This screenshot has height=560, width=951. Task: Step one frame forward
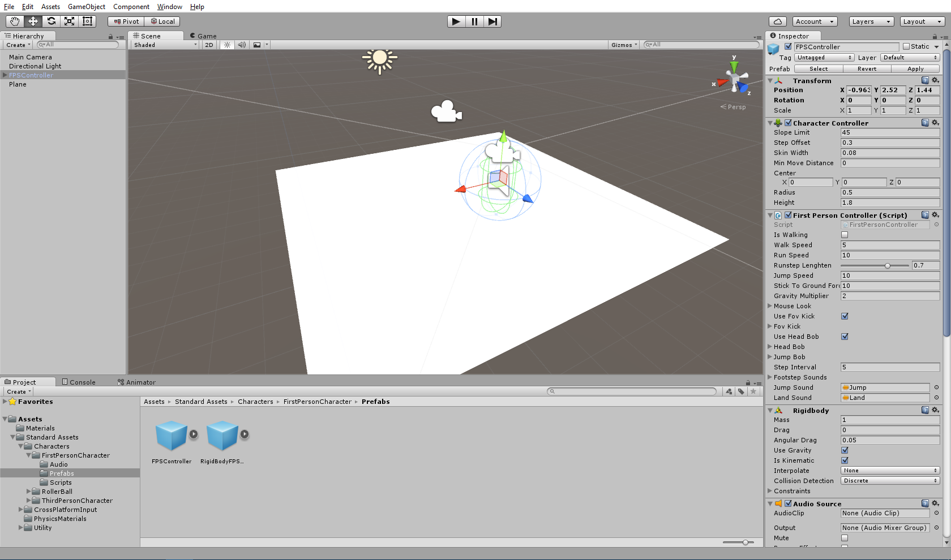point(492,21)
